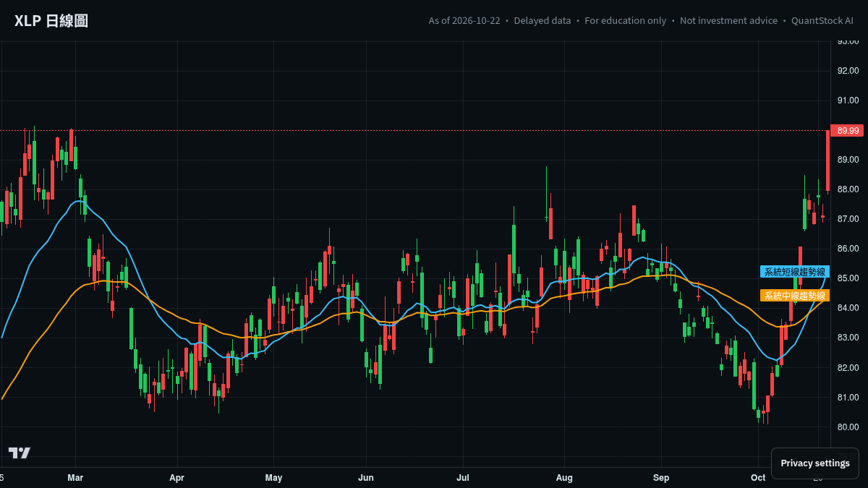868x488 pixels.
Task: Click the Jul label on time axis
Action: (x=463, y=478)
